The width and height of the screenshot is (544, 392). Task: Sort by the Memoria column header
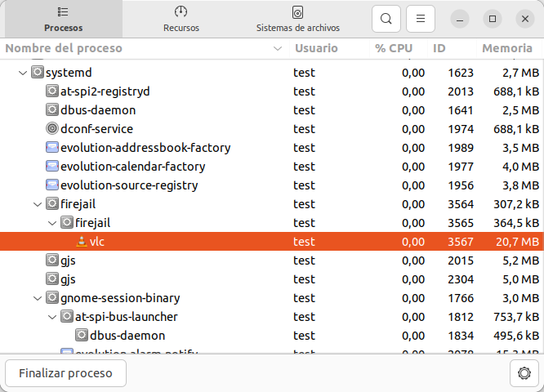(506, 48)
